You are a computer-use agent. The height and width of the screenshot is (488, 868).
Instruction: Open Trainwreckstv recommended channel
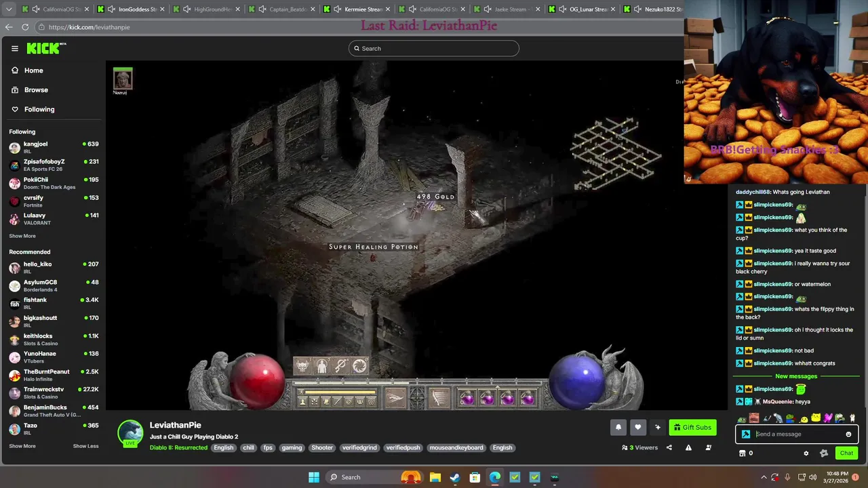click(x=54, y=392)
